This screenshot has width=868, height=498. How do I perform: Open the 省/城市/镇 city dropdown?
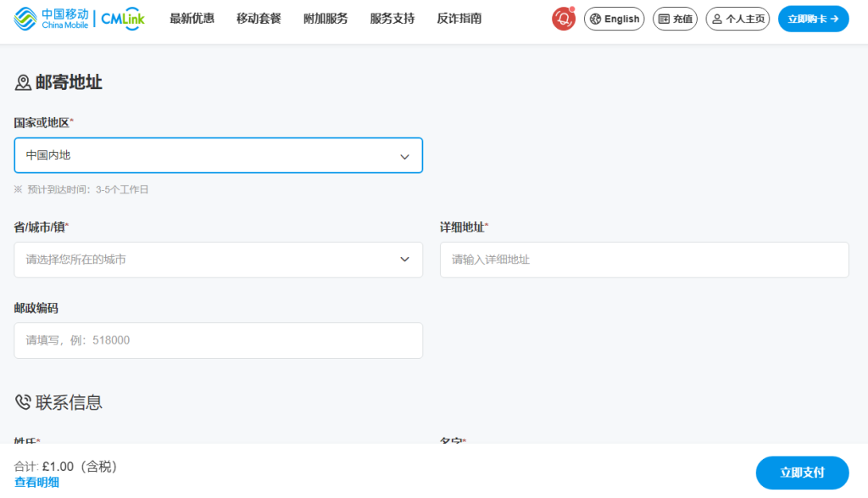point(219,260)
